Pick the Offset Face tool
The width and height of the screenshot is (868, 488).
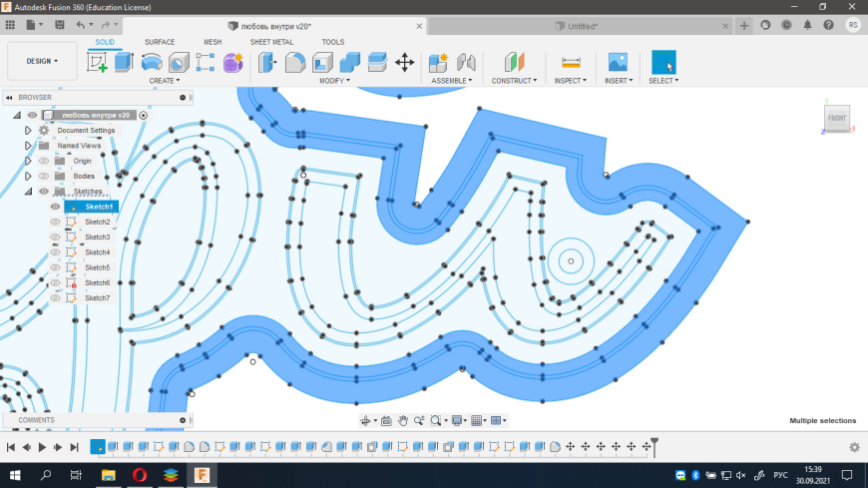377,63
